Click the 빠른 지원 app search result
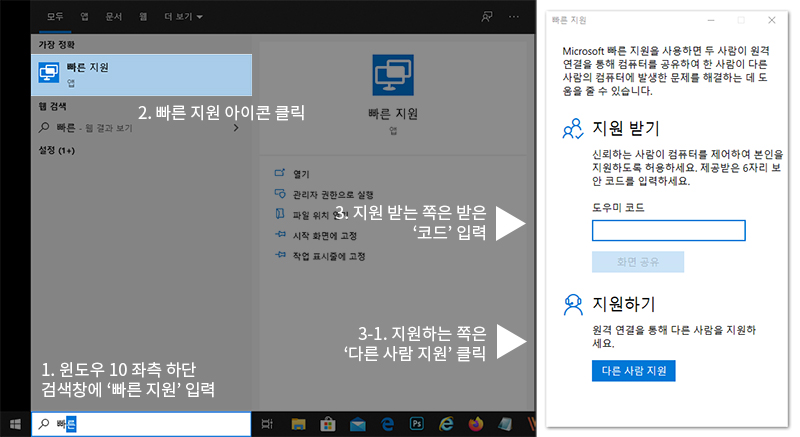The height and width of the screenshot is (437, 800). tap(140, 74)
